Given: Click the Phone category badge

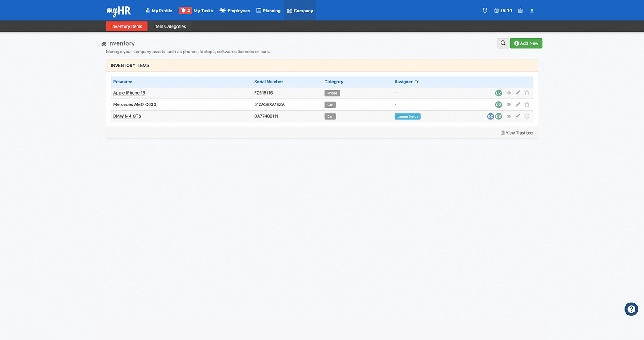Looking at the screenshot, I should click(x=332, y=93).
